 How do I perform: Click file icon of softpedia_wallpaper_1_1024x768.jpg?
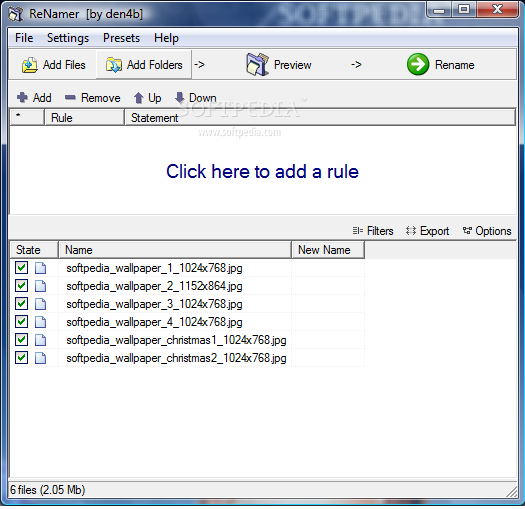(x=41, y=268)
